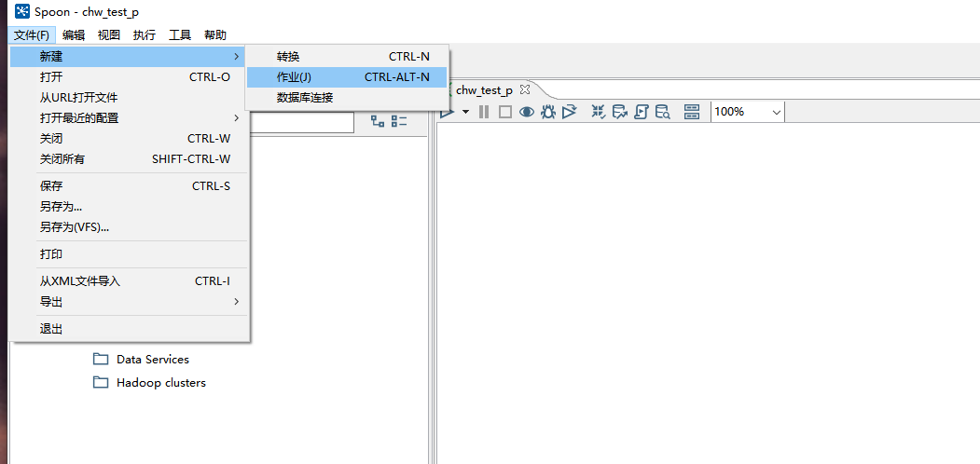
Task: Click the Replay transformation icon
Action: (x=569, y=112)
